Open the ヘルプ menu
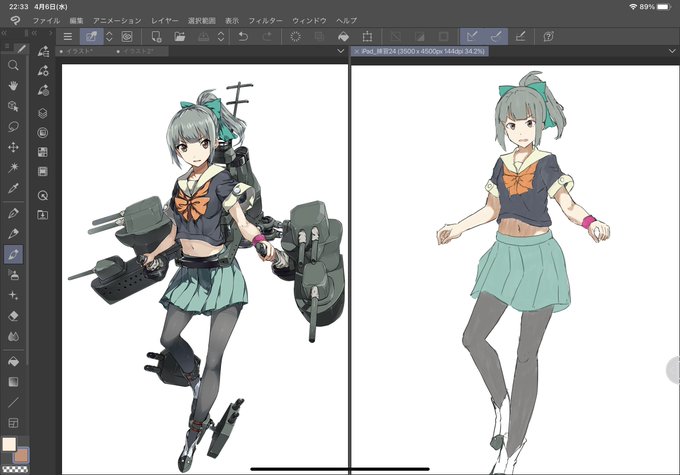Screen dimensions: 680x475 coord(347,20)
